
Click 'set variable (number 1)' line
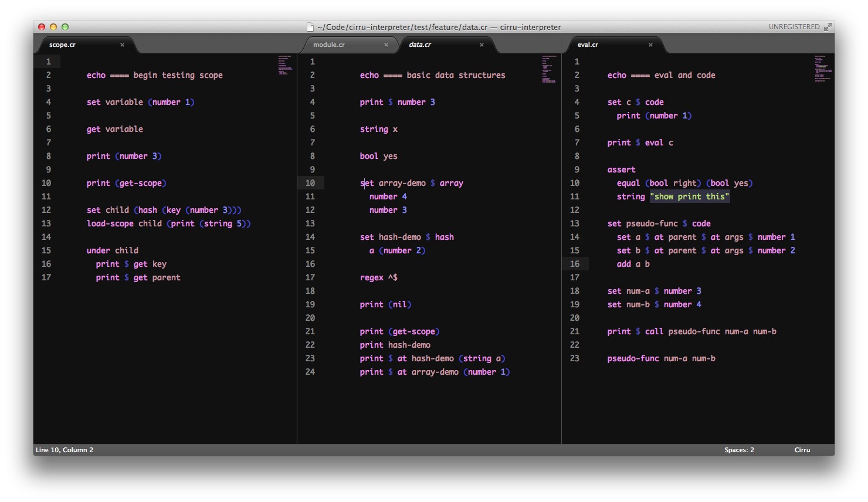tap(141, 102)
